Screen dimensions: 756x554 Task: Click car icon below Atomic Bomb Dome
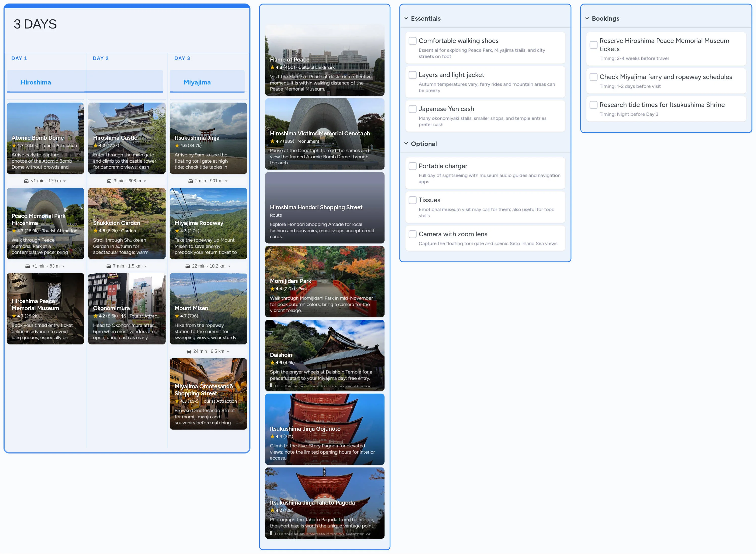[x=26, y=181]
